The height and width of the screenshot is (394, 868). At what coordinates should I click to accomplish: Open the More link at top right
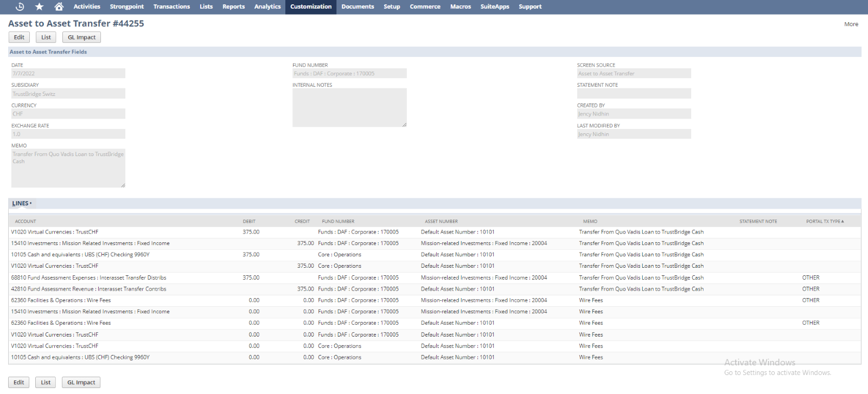click(x=851, y=24)
